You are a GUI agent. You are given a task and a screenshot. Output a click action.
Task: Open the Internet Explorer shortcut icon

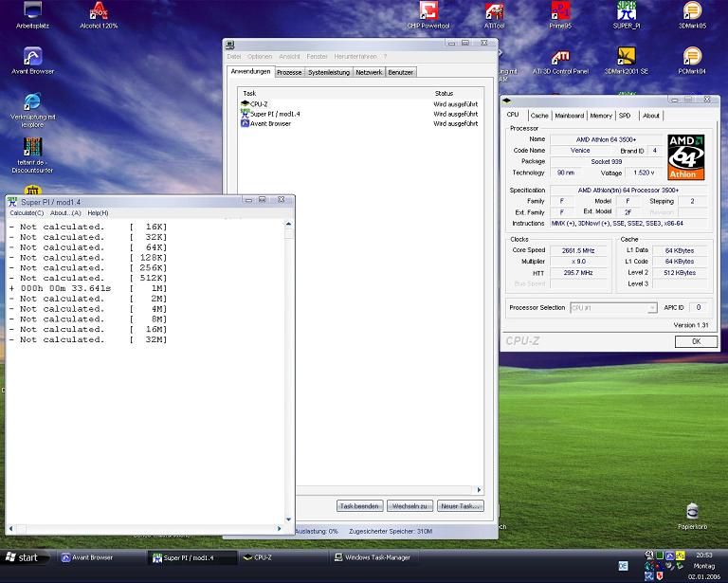32,110
